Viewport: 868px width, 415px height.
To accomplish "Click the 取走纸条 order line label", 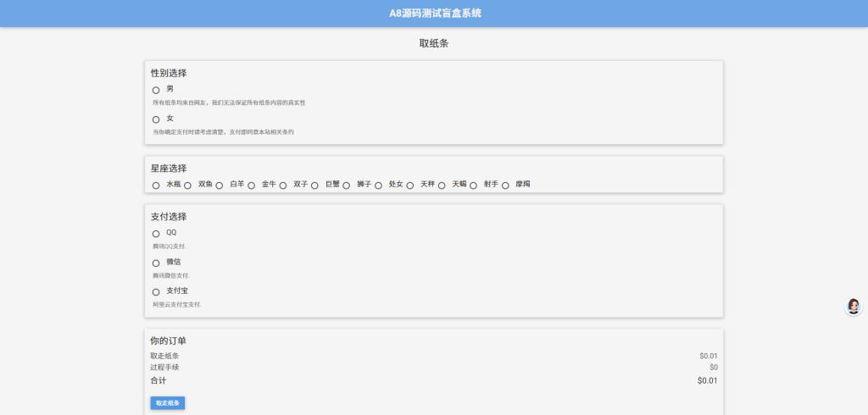I will point(164,356).
